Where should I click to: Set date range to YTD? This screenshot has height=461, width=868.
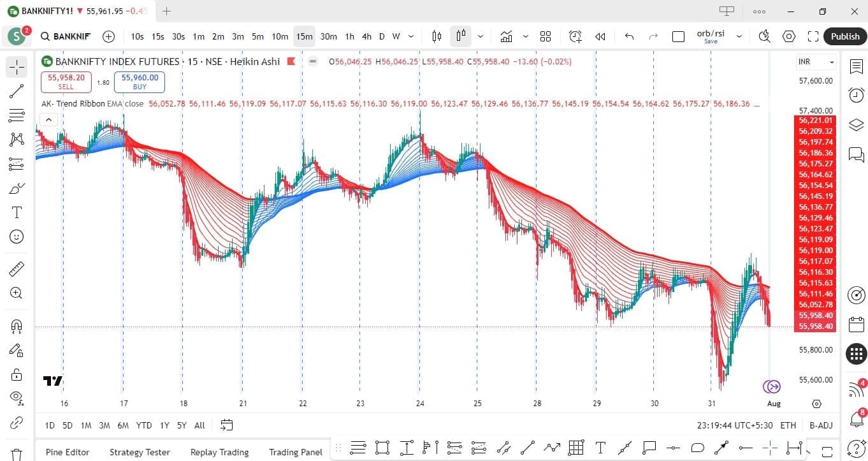click(x=144, y=425)
